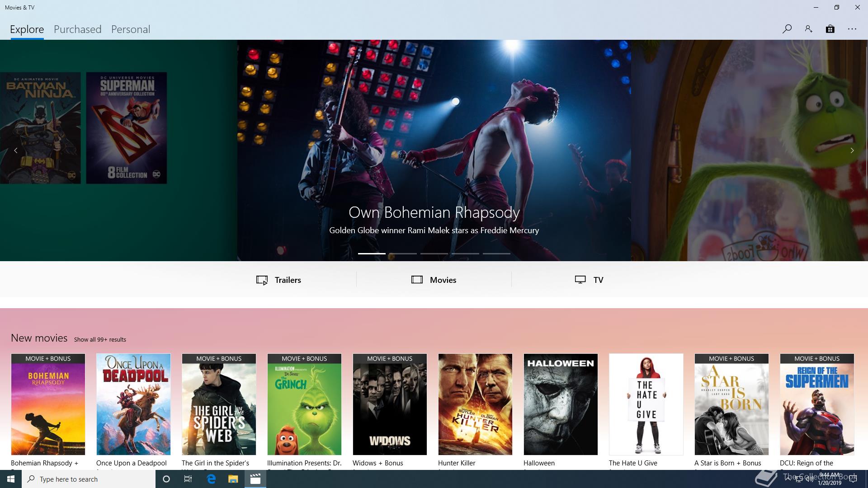The width and height of the screenshot is (868, 488).
Task: Open The Hate U Give poster
Action: coord(646,404)
